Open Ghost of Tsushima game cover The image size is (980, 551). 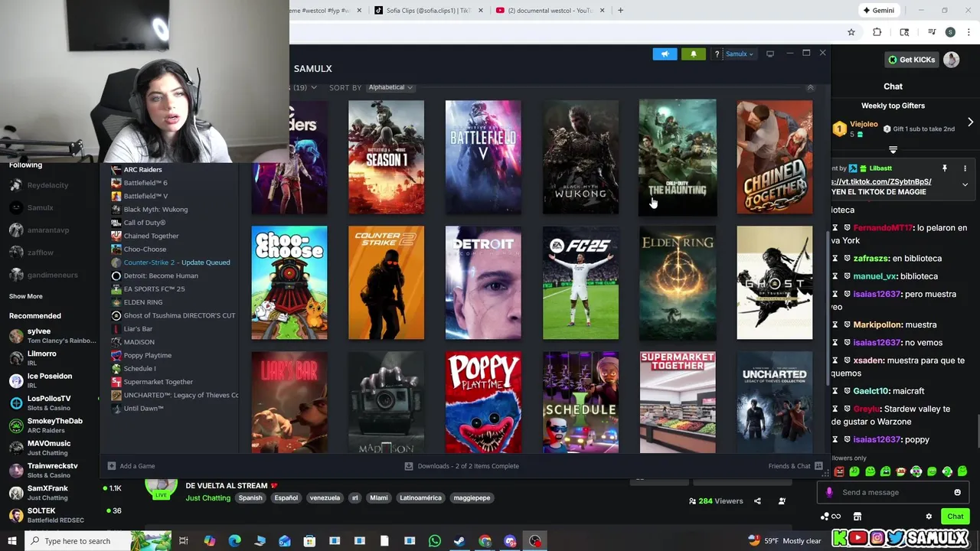[x=775, y=282]
